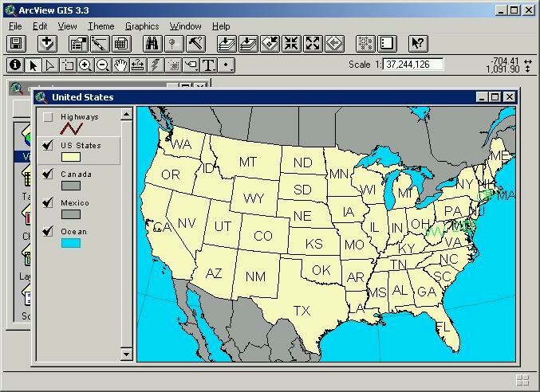Click Zoom to Active Themes button
The image size is (540, 392).
[248, 44]
